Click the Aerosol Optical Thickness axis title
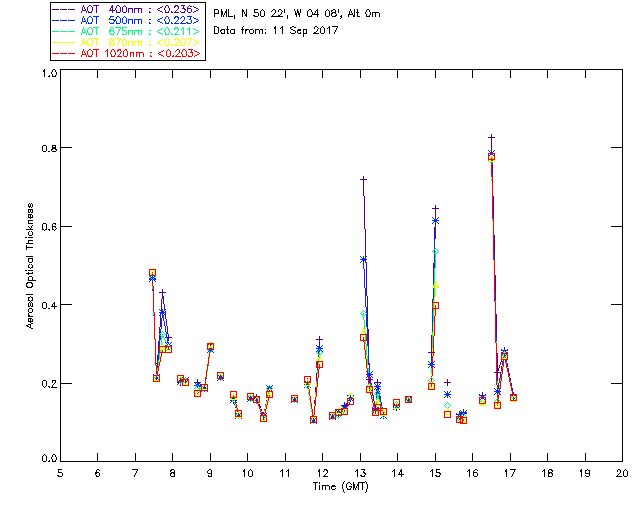Screen dimensions: 640x512 pos(32,266)
